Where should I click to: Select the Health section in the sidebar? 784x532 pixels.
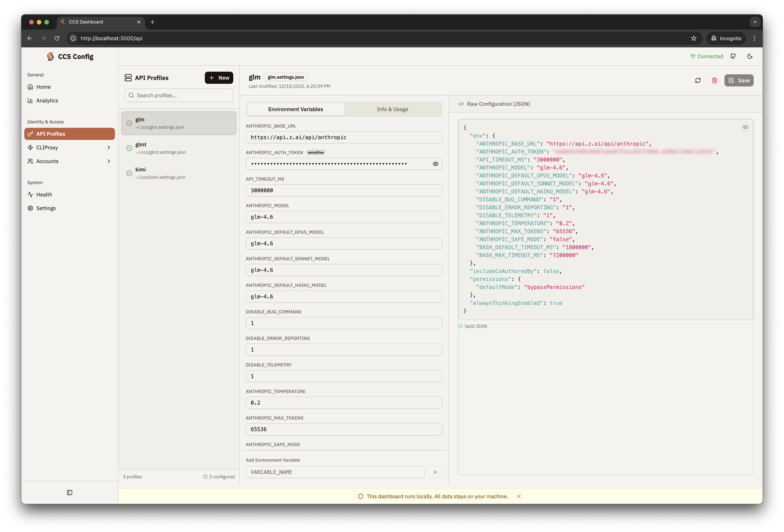(x=44, y=194)
